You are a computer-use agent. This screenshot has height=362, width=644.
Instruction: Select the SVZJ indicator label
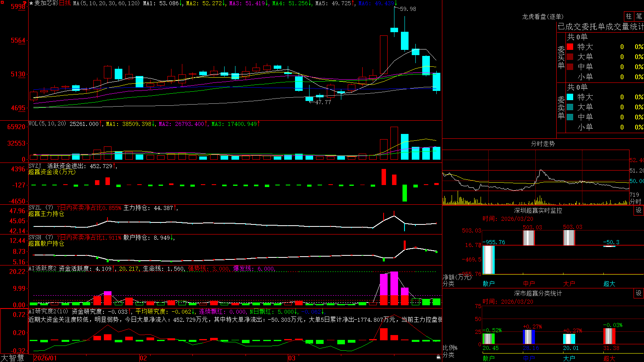coord(35,166)
